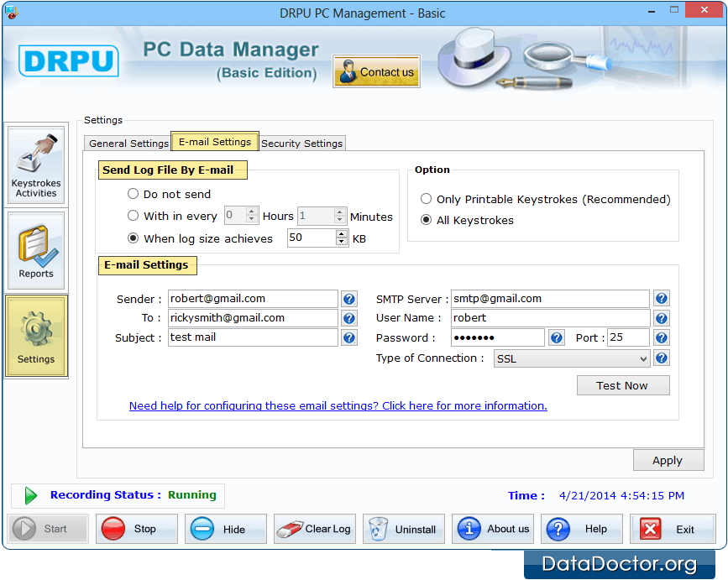This screenshot has width=728, height=580.
Task: Click the 'Running' recording status text
Action: 191,495
